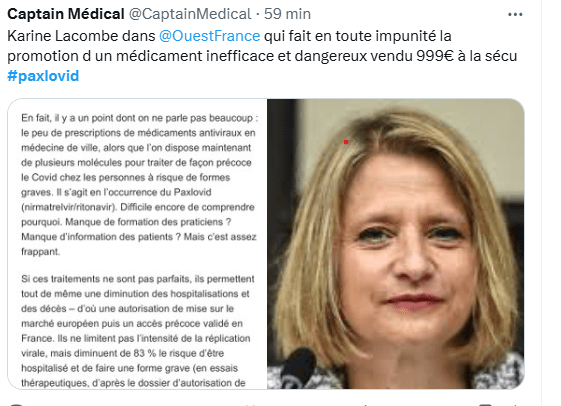Click the microphone at the photo's bottom
The height and width of the screenshot is (406, 561).
(x=300, y=367)
